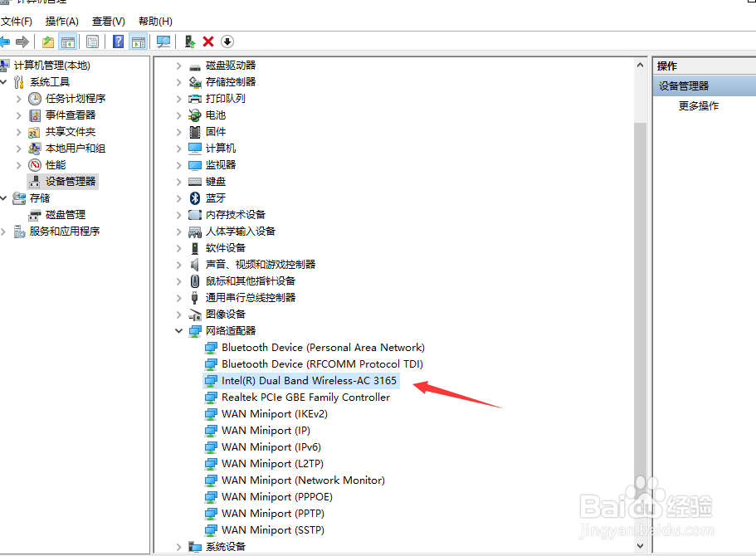Select WAN Miniport (IP)

tap(266, 430)
